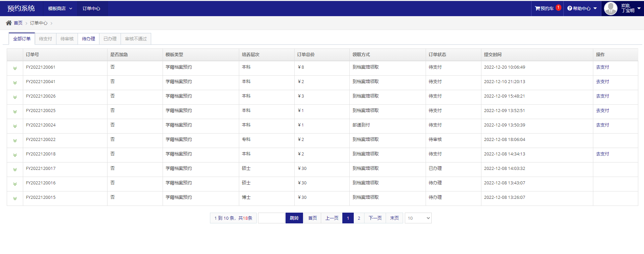Open user account dropdown arrow
Viewport: 644px width, 254px height.
point(639,8)
